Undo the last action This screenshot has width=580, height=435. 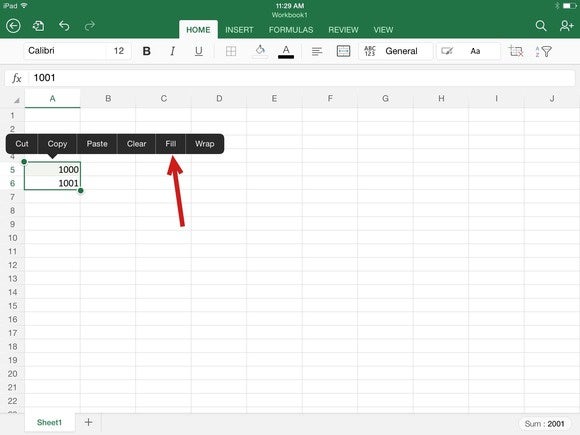tap(64, 26)
